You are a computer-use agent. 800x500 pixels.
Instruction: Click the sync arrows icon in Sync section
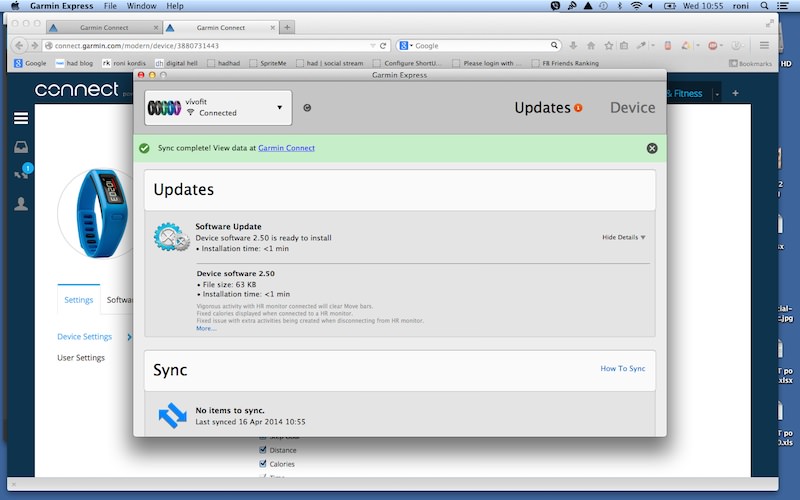coord(172,415)
